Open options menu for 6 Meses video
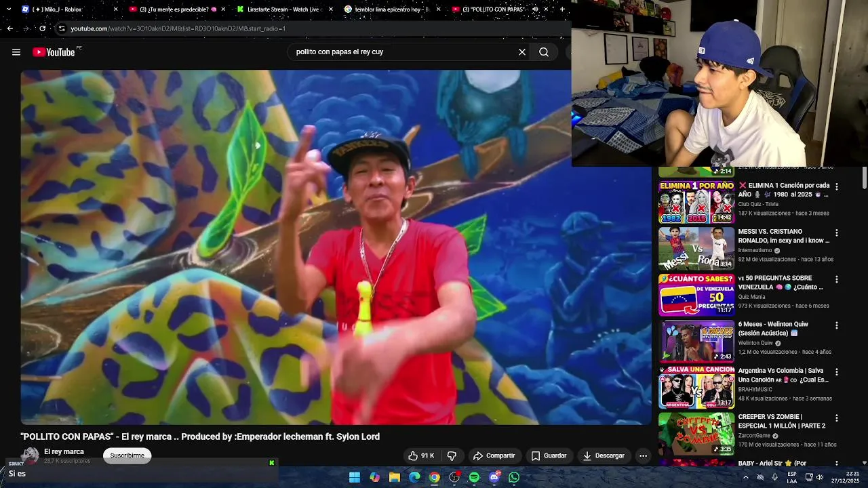 836,325
